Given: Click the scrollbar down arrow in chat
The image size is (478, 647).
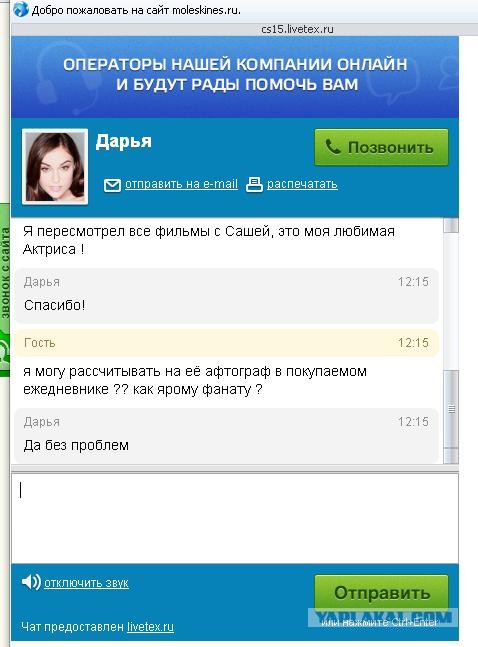Looking at the screenshot, I should click(x=451, y=456).
